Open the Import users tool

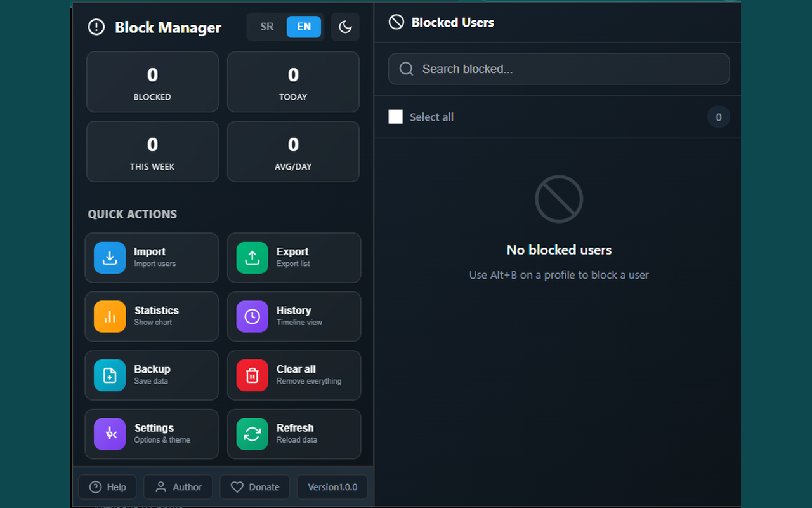[x=152, y=258]
